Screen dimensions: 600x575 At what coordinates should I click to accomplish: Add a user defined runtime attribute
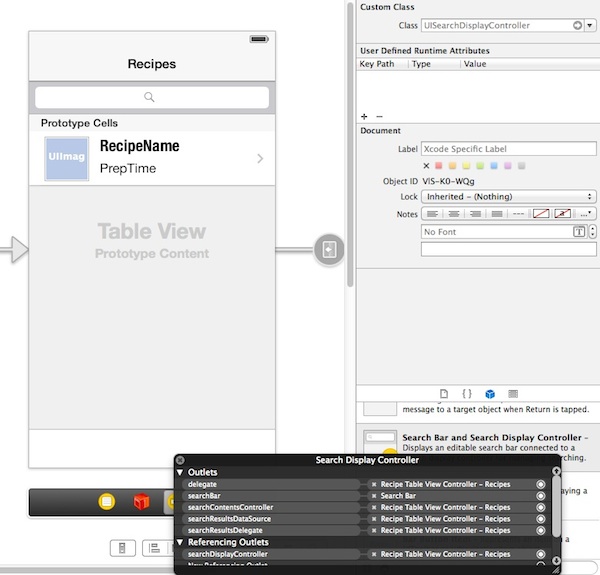364,117
